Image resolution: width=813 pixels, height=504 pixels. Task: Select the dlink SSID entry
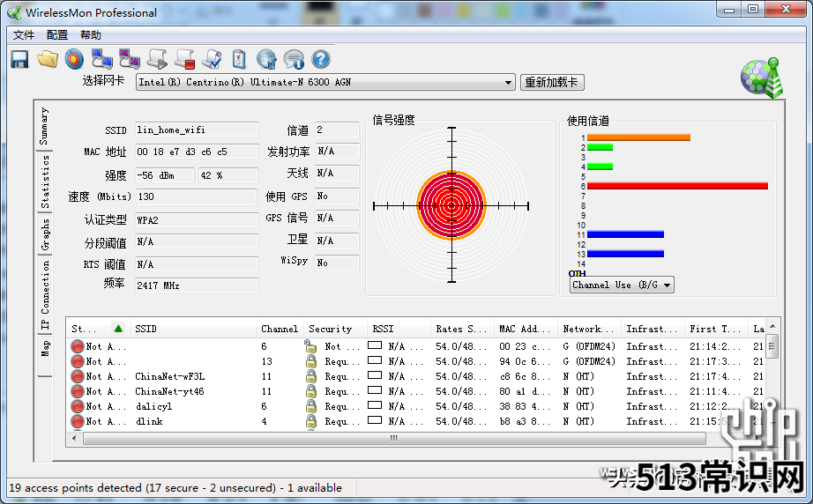(x=149, y=421)
